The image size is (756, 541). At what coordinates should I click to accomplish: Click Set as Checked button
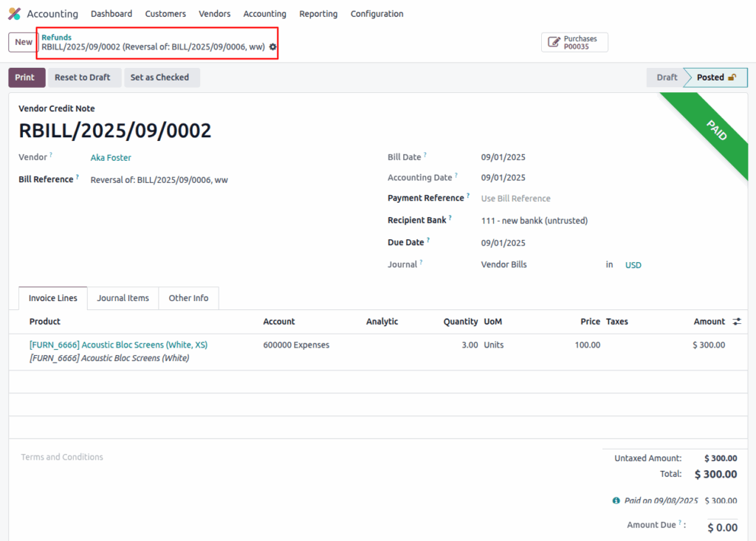162,77
